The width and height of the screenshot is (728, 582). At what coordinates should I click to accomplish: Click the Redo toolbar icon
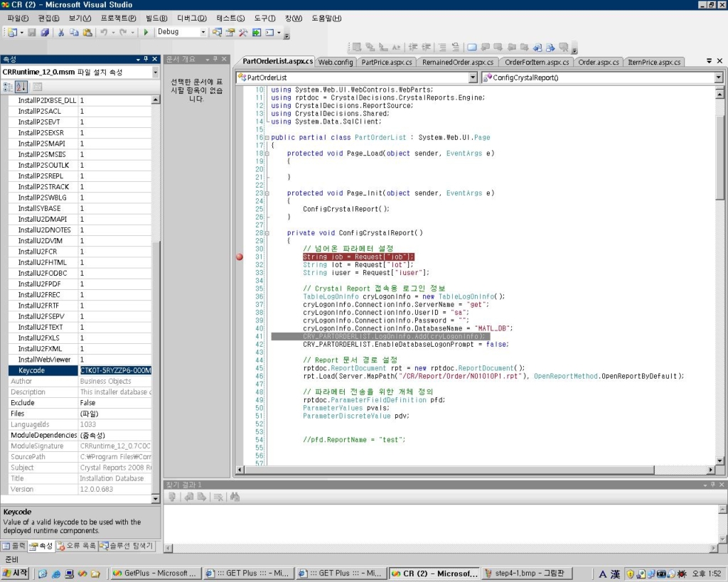click(x=123, y=33)
